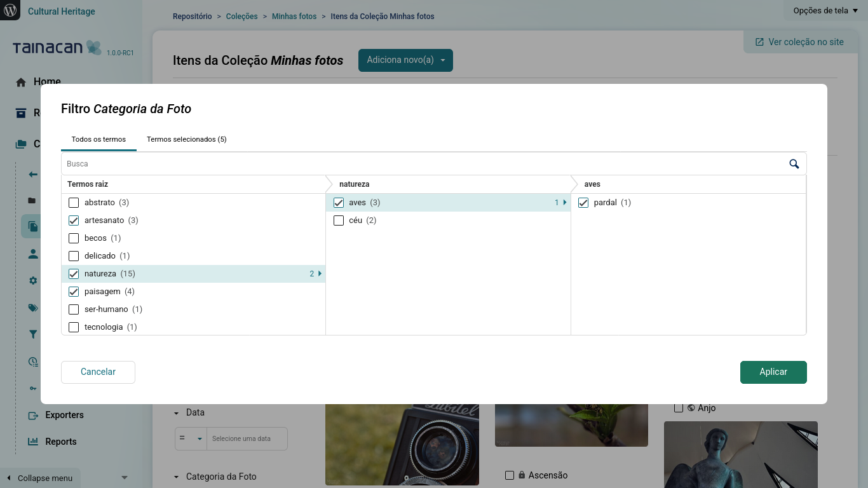Click the search magnifier icon in the filter modal
The height and width of the screenshot is (488, 868).
[x=794, y=163]
